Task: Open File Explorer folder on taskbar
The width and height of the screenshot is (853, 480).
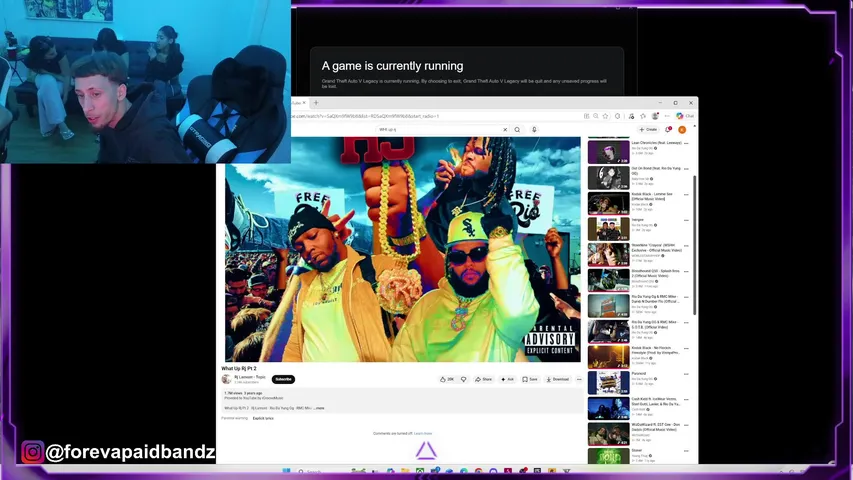Action: 405,471
